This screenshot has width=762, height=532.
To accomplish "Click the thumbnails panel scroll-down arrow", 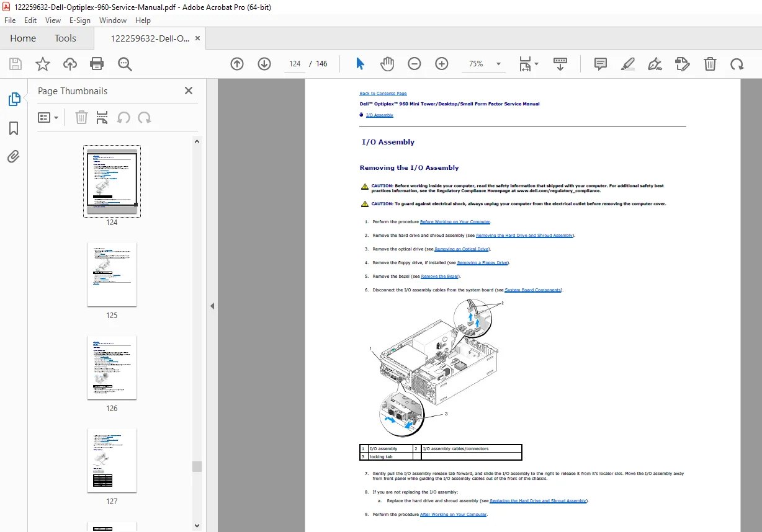I will click(197, 526).
